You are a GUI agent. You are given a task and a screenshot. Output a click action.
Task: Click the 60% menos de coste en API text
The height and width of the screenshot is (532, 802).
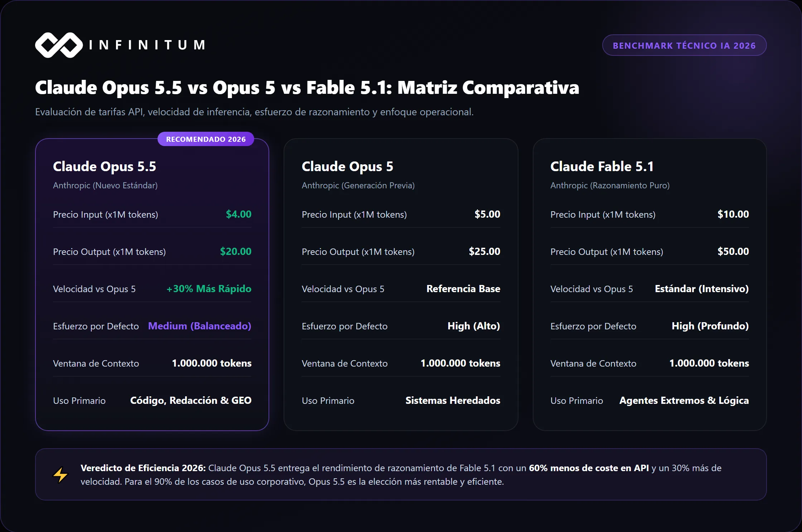(x=589, y=468)
